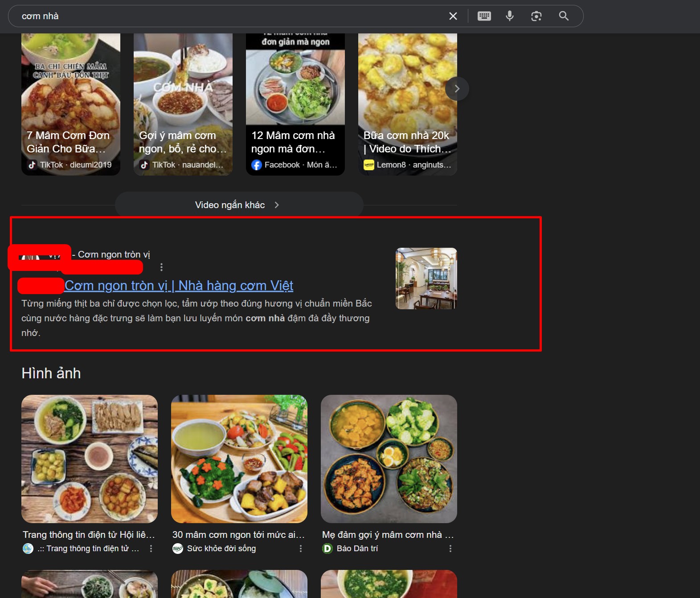Click TikTok icon next to dieumi2019
Screen dimensions: 700x598
(32, 165)
